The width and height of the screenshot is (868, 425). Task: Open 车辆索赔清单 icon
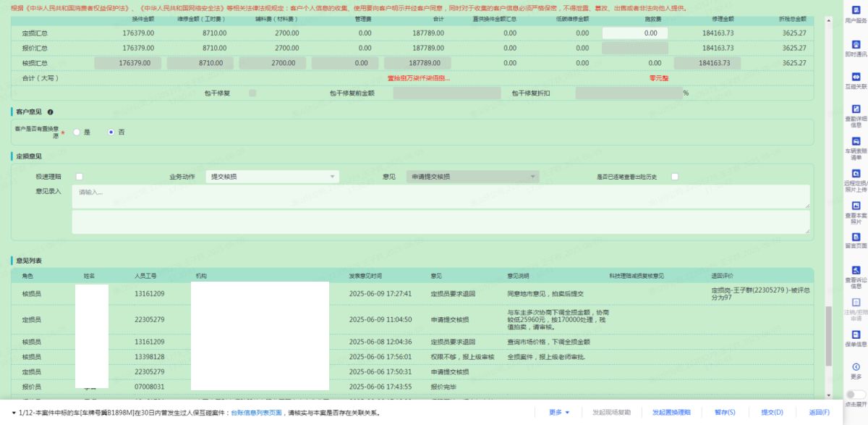point(856,142)
